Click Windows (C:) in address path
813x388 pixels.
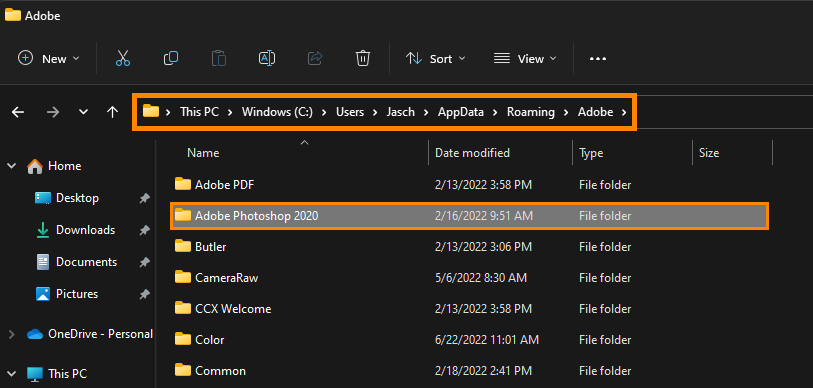click(x=277, y=112)
